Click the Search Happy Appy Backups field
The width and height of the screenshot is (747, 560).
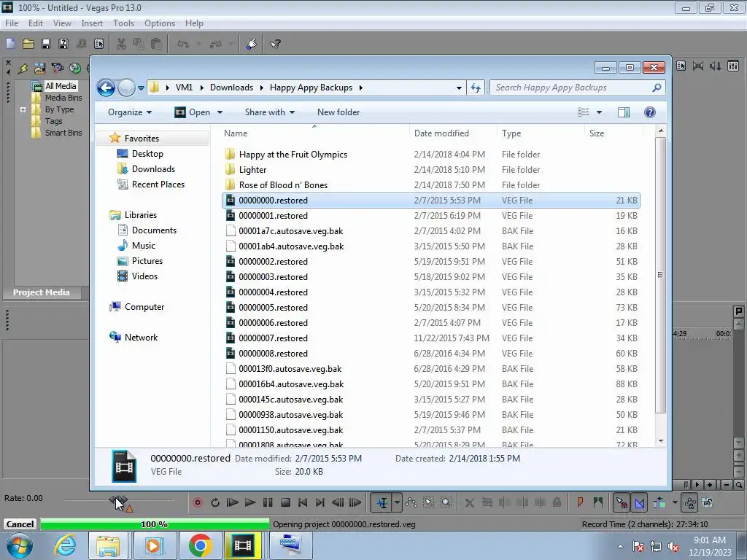(577, 87)
